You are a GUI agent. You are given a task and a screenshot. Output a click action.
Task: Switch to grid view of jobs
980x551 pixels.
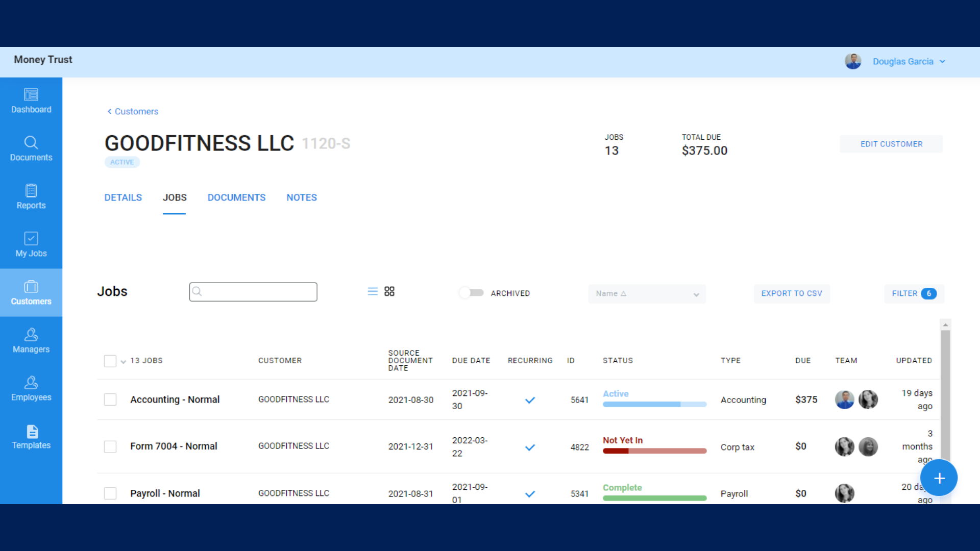click(389, 291)
